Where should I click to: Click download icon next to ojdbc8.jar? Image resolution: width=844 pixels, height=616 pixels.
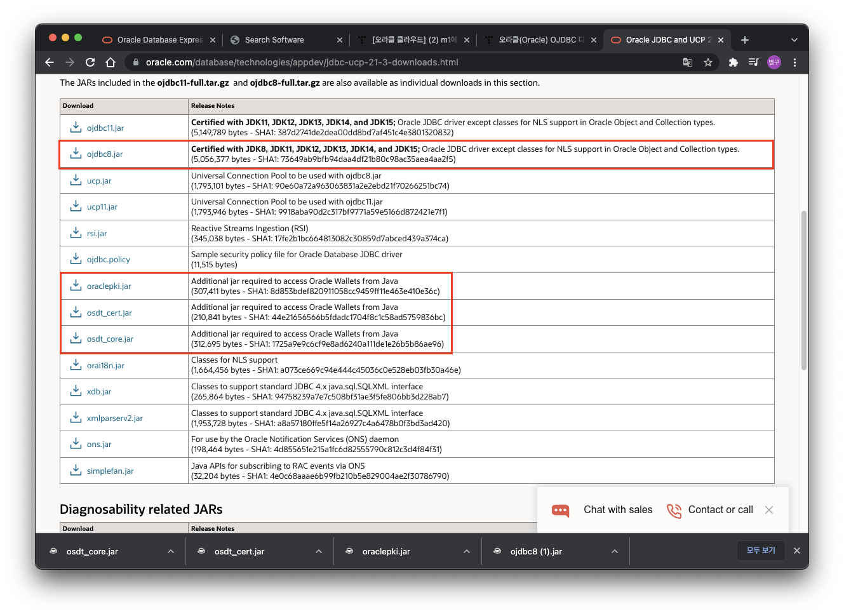point(76,153)
